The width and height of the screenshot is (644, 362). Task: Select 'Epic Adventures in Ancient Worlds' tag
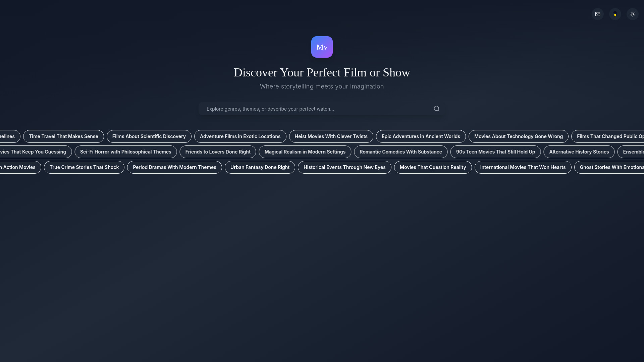pos(421,136)
